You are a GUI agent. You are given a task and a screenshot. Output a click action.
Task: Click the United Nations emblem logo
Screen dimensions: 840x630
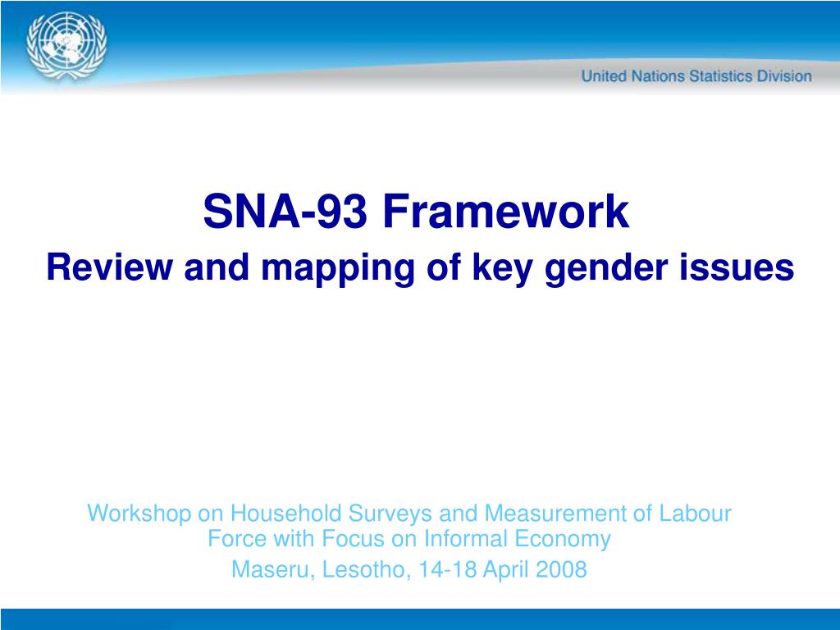tap(66, 47)
